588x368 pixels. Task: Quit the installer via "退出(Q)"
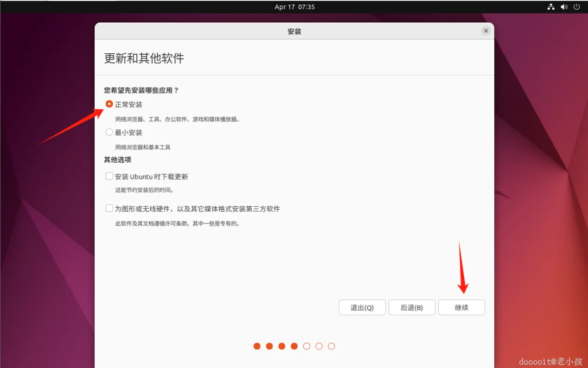(362, 307)
